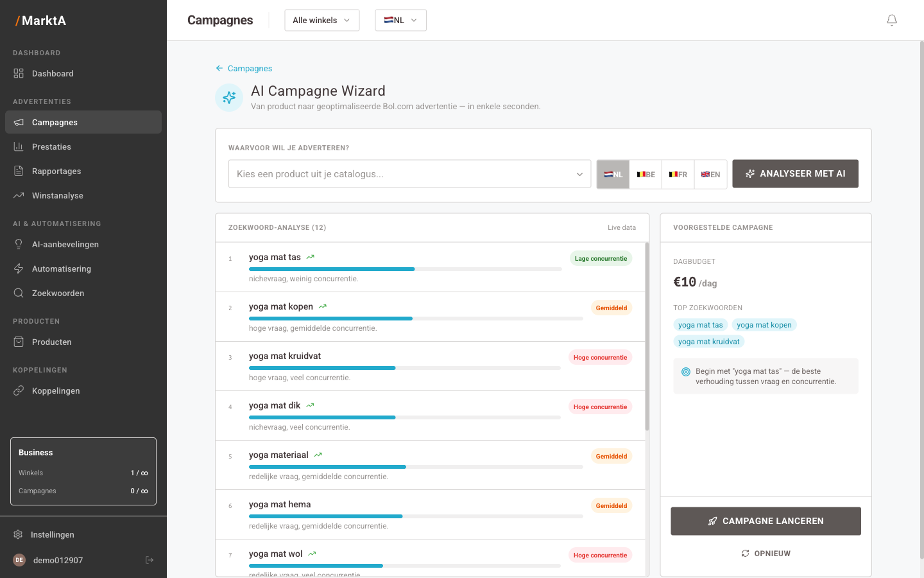The width and height of the screenshot is (924, 578).
Task: Click the AI sparkle wizard icon
Action: [x=229, y=98]
